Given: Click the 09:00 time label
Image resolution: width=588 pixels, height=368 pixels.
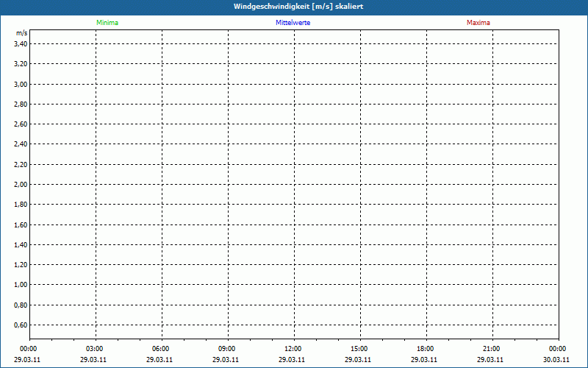Looking at the screenshot, I should pyautogui.click(x=227, y=349).
